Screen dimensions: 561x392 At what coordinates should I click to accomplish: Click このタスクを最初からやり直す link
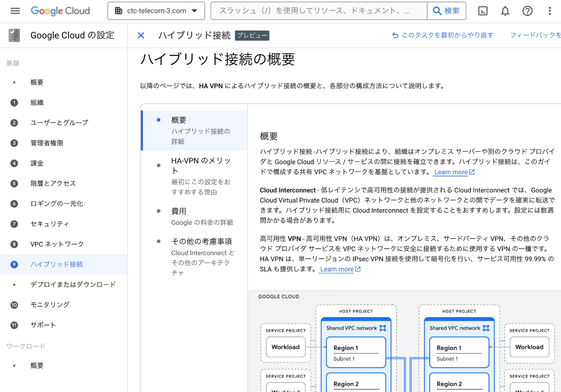click(x=442, y=35)
